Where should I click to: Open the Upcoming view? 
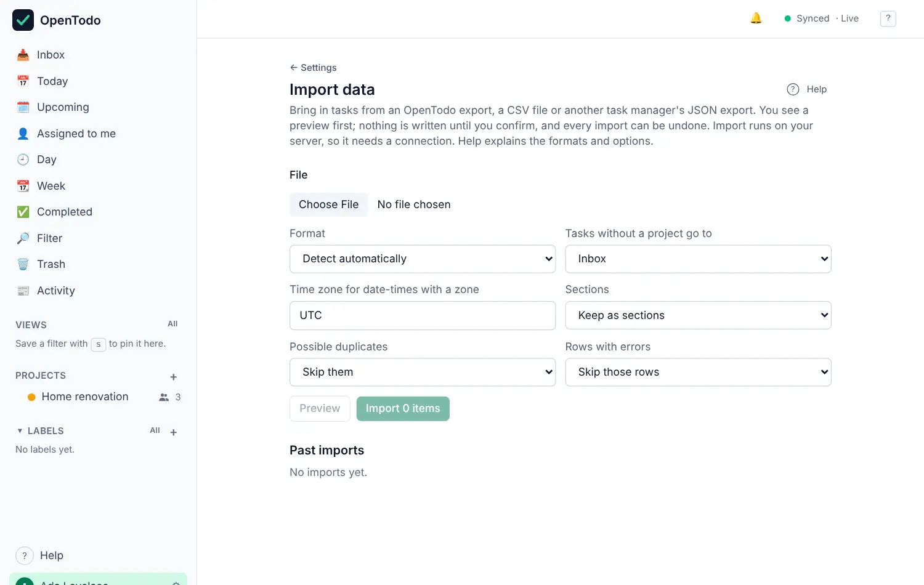point(99,107)
